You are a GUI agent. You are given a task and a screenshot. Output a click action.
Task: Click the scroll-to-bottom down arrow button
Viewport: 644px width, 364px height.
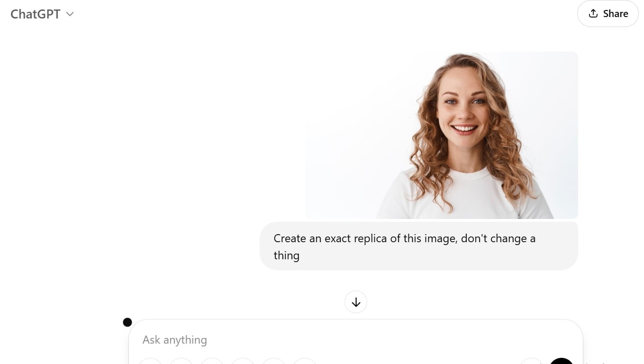pos(356,302)
